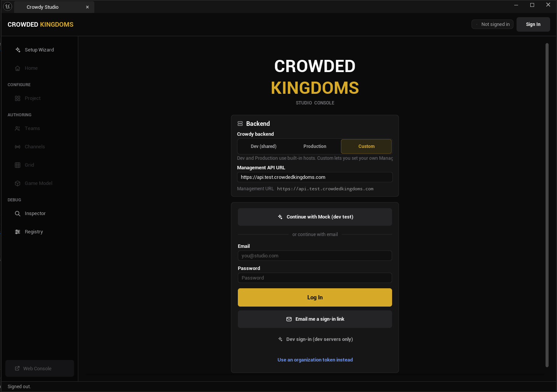Viewport: 557px width, 392px height.
Task: Open the Inspector debug page
Action: (40, 214)
